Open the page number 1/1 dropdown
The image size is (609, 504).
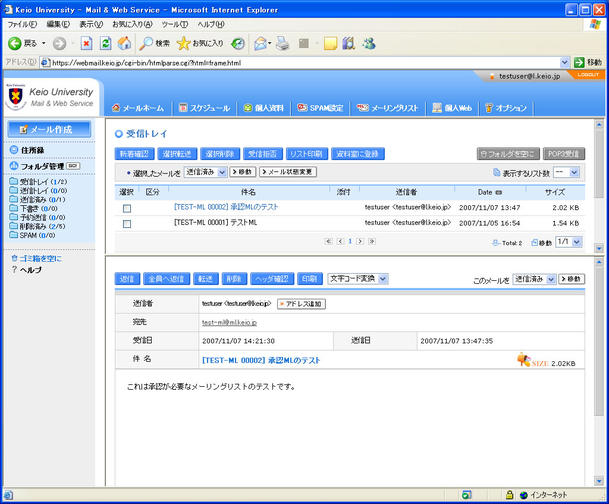567,242
